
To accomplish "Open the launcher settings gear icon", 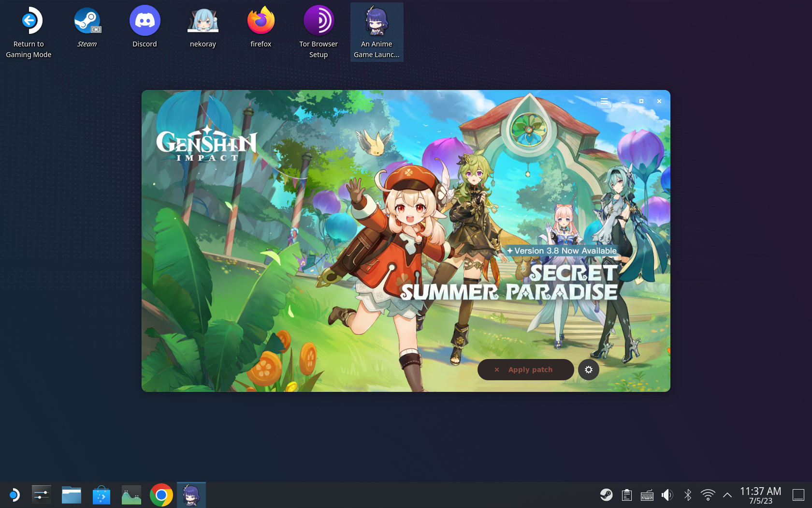I will (x=588, y=369).
